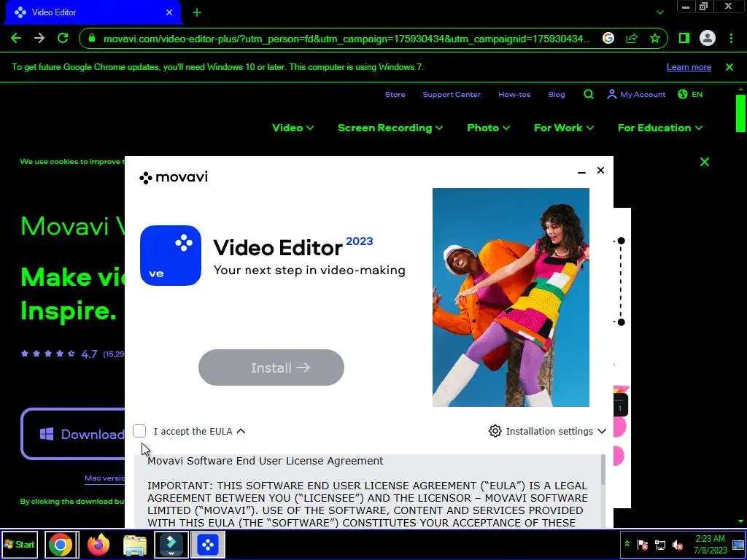Viewport: 747px width, 560px height.
Task: Expand the Installation settings dropdown
Action: (x=602, y=431)
